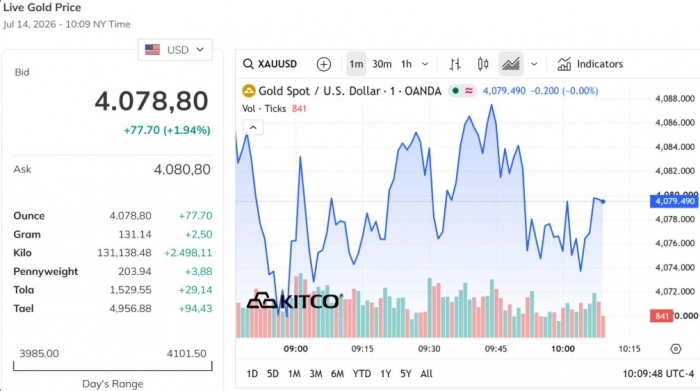
Task: Click the Day's Range bar
Action: point(112,366)
